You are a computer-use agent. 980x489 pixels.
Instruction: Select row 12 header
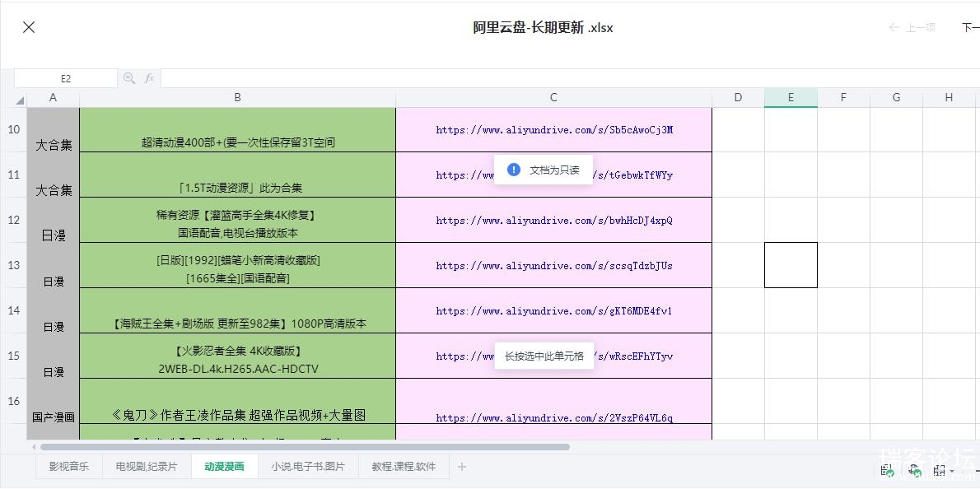[13, 220]
